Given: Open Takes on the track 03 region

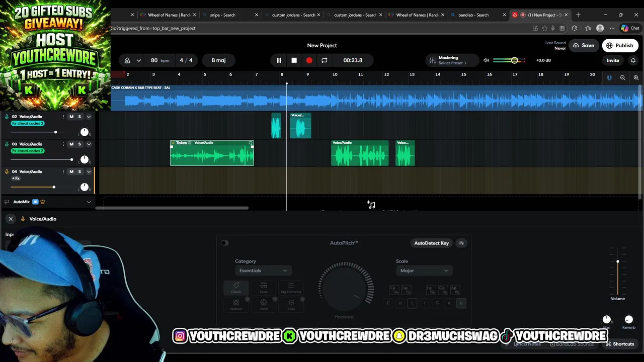Looking at the screenshot, I should (x=181, y=143).
